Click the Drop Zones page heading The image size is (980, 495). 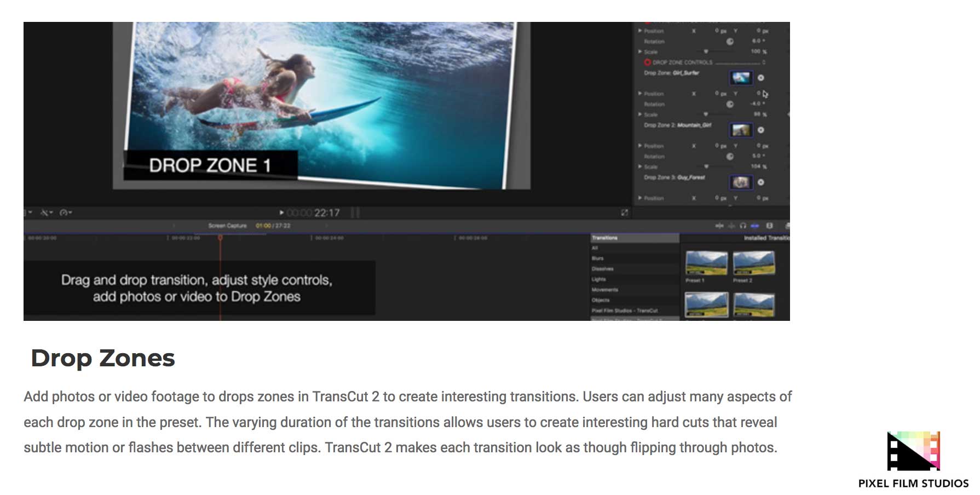tap(103, 358)
